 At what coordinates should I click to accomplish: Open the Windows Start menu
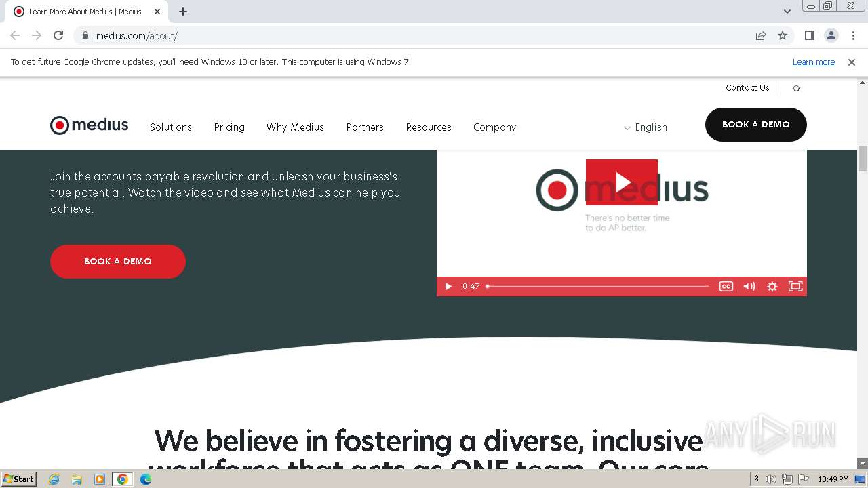click(19, 479)
